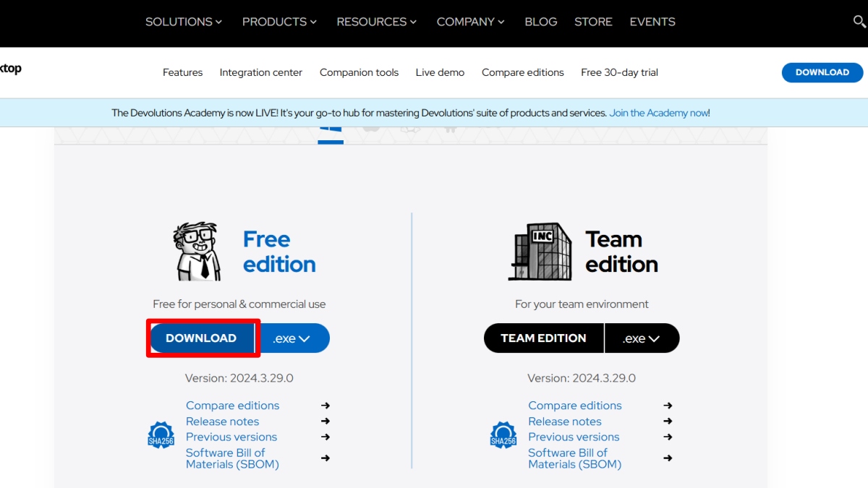
Task: Open Compare editions in the sub-navigation
Action: point(523,72)
